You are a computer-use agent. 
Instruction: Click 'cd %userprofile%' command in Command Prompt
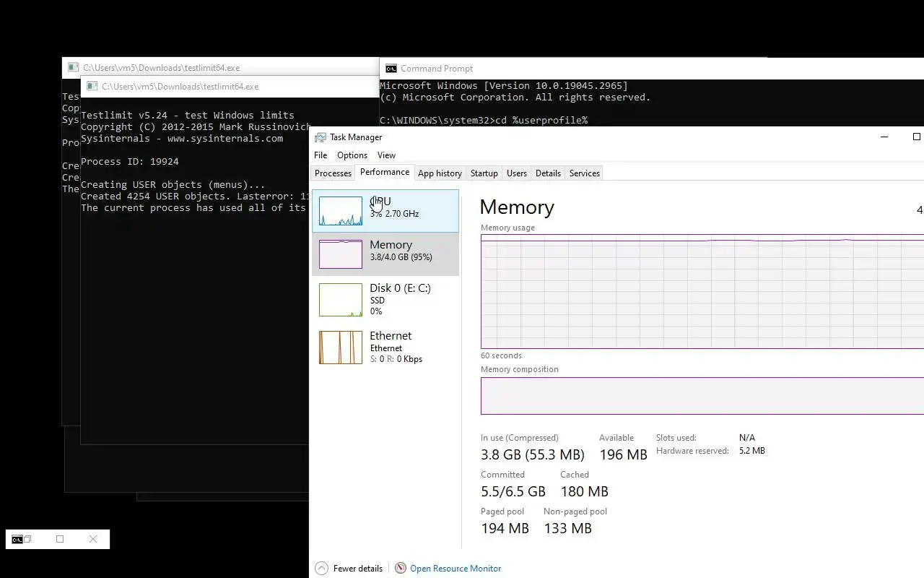click(x=541, y=120)
